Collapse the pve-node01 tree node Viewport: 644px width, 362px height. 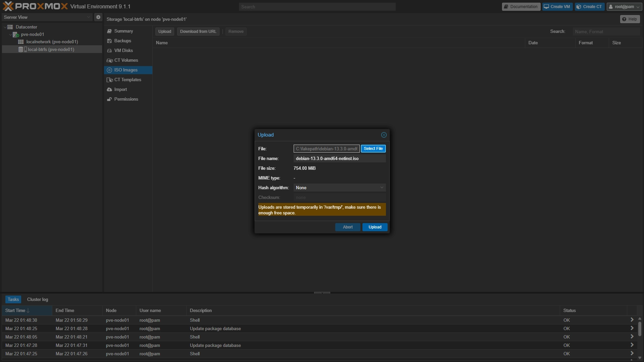(10, 35)
